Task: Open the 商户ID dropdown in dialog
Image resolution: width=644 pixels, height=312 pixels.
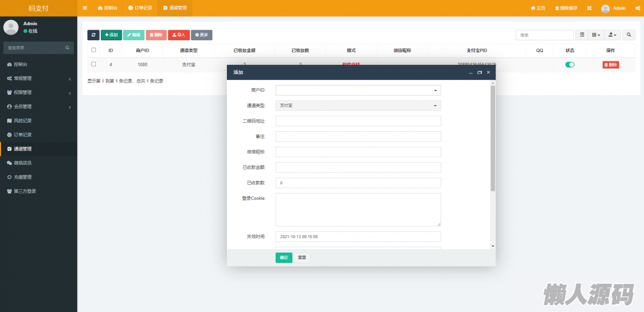Action: (x=358, y=90)
